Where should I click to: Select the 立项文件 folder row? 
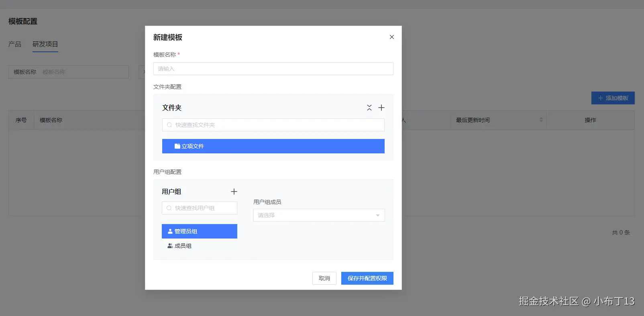273,146
